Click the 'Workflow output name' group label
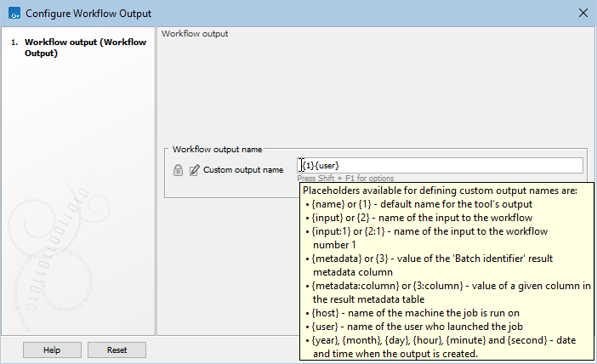This screenshot has width=597, height=364. click(x=218, y=149)
